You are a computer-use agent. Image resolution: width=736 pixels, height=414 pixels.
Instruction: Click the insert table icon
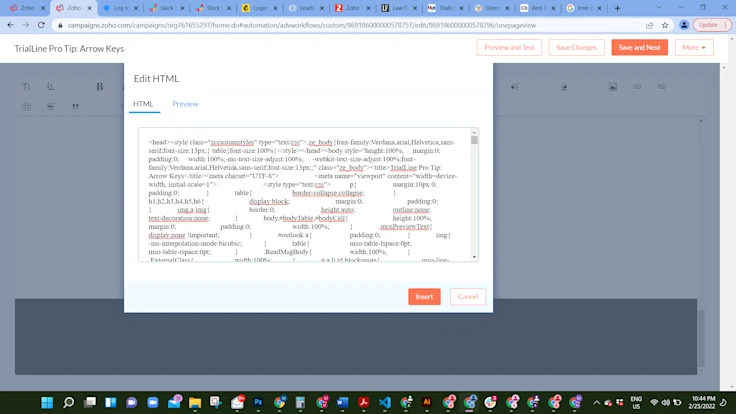pos(26,107)
